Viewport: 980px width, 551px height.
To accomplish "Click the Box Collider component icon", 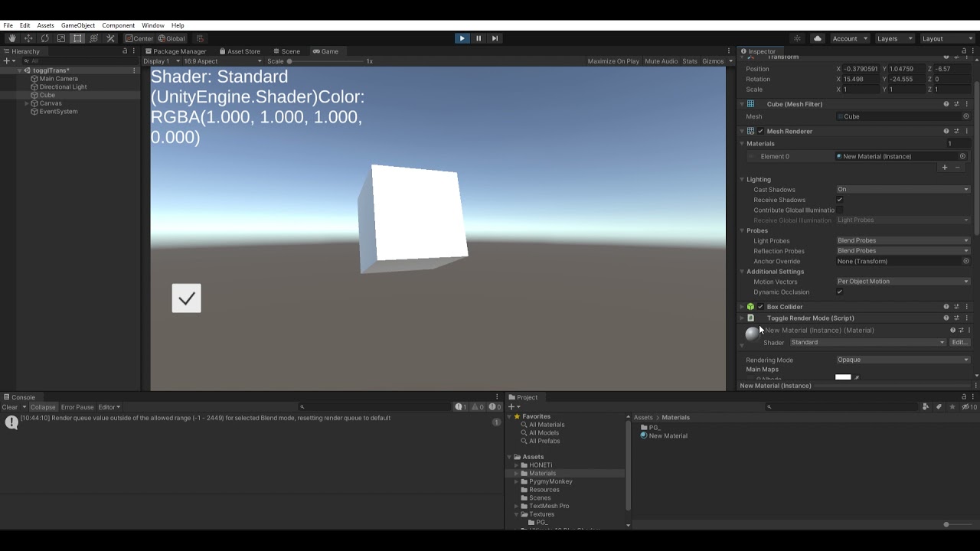I will [x=752, y=306].
